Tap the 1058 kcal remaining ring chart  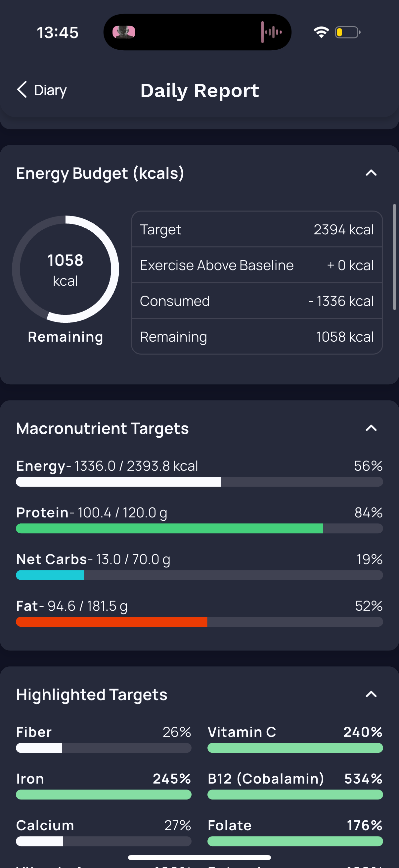[65, 269]
